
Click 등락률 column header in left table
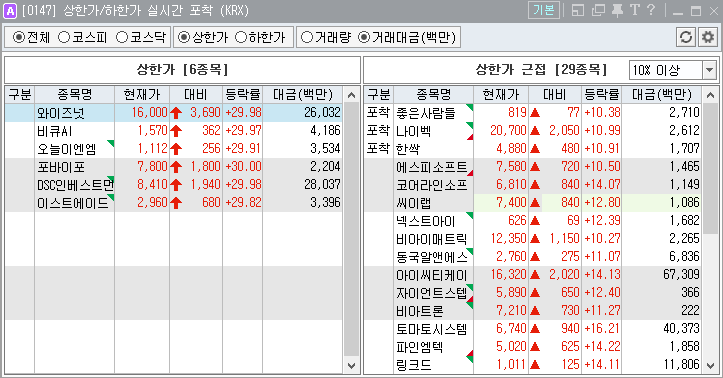point(243,94)
